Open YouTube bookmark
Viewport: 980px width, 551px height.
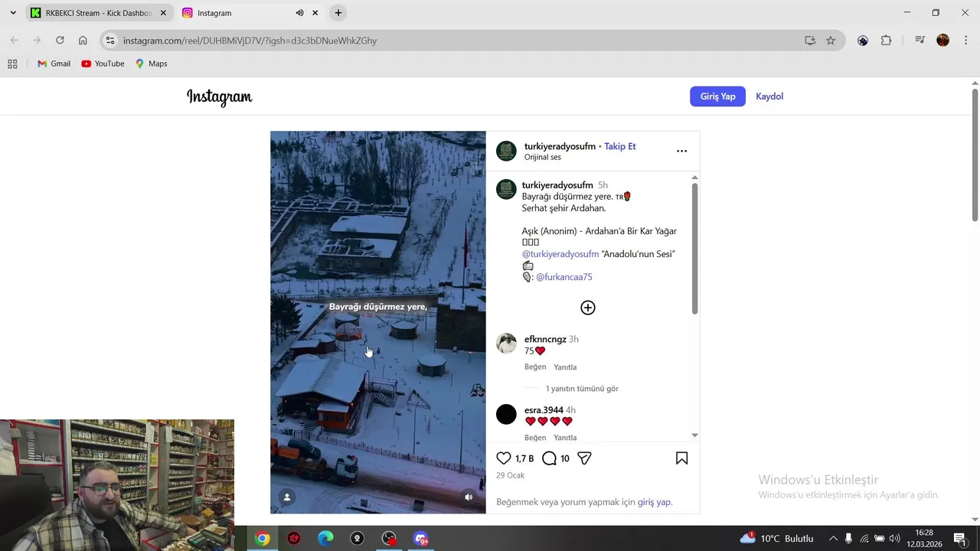[x=103, y=64]
